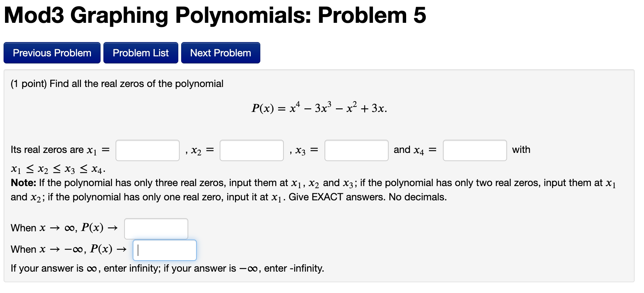The height and width of the screenshot is (293, 644).
Task: Click the input for P(x) as x approaches negative infinity
Action: (165, 250)
